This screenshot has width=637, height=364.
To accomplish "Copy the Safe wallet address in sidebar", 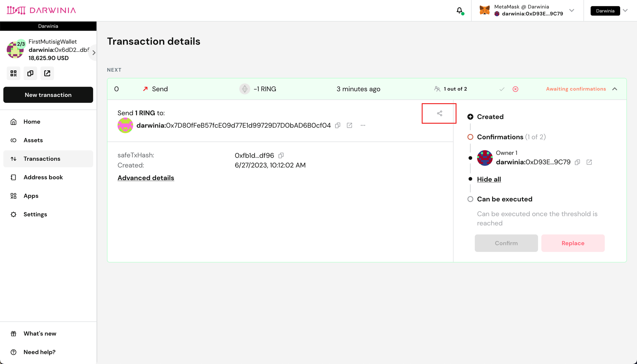I will click(30, 74).
